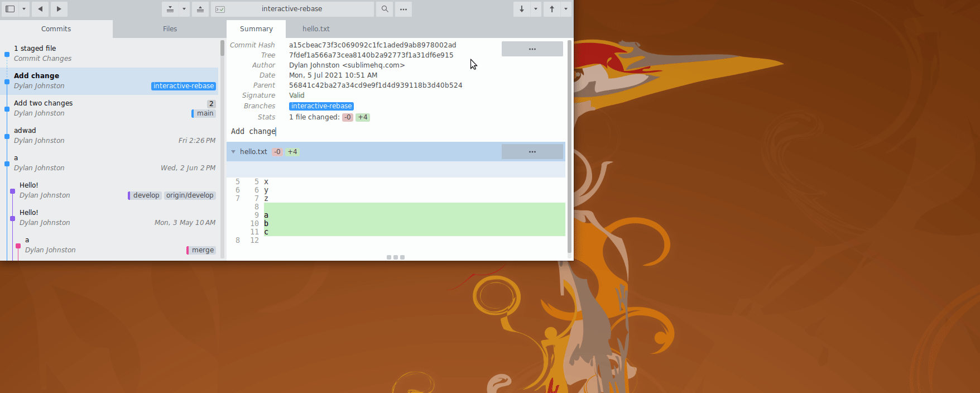
Task: Click the interactive-rebase tag in commit list
Action: (184, 86)
